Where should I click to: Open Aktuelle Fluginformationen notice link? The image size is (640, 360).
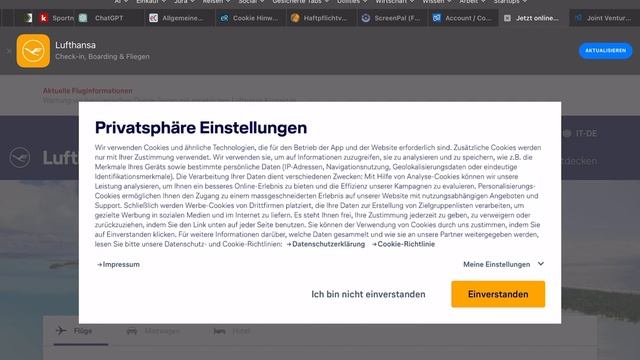[x=88, y=91]
